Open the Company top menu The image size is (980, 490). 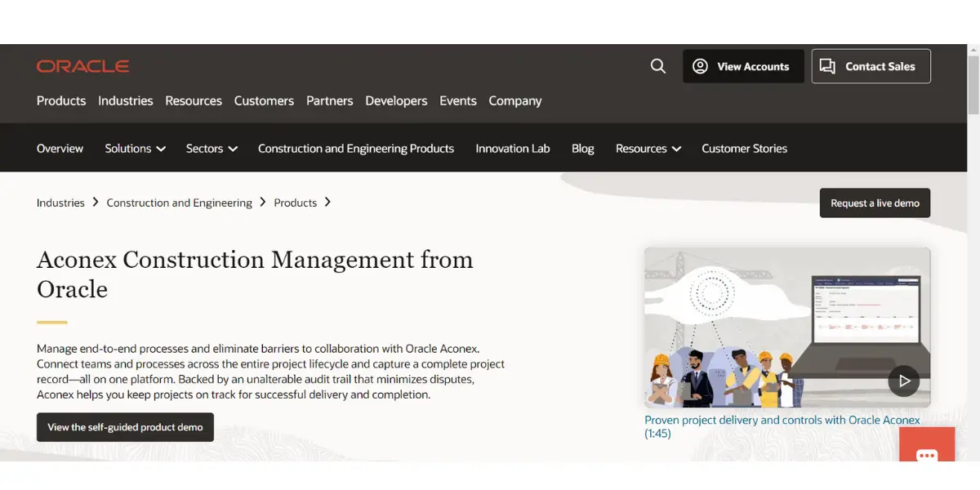pos(515,100)
